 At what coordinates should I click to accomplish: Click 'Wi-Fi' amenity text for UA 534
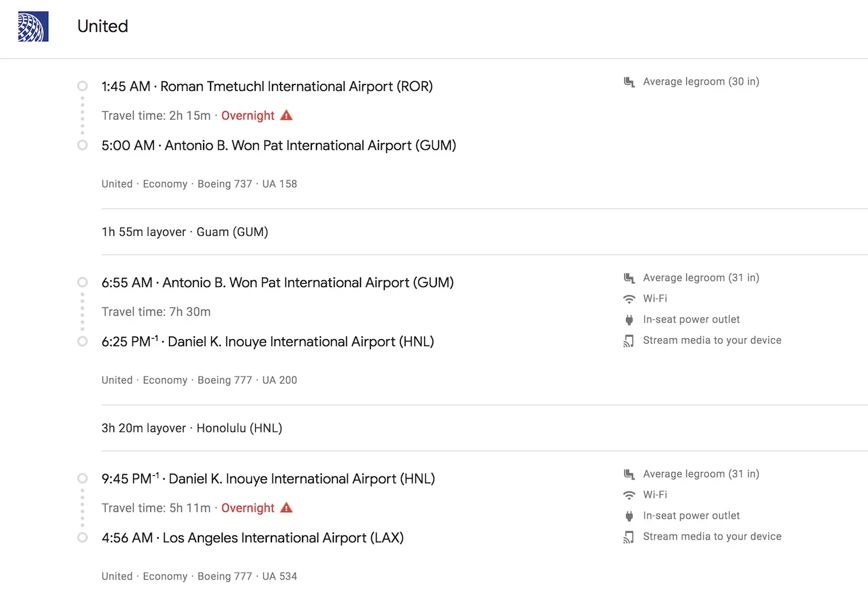tap(655, 495)
